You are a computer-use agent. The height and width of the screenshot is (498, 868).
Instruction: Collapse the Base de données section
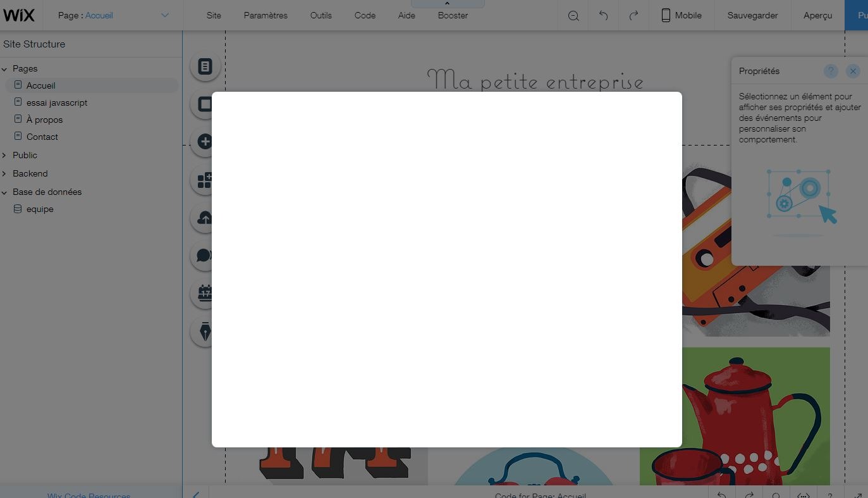point(4,192)
